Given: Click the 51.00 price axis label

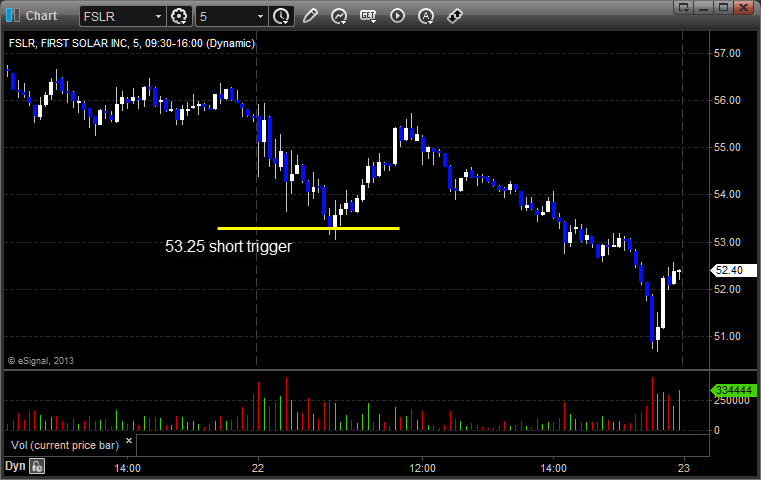Looking at the screenshot, I should click(727, 336).
